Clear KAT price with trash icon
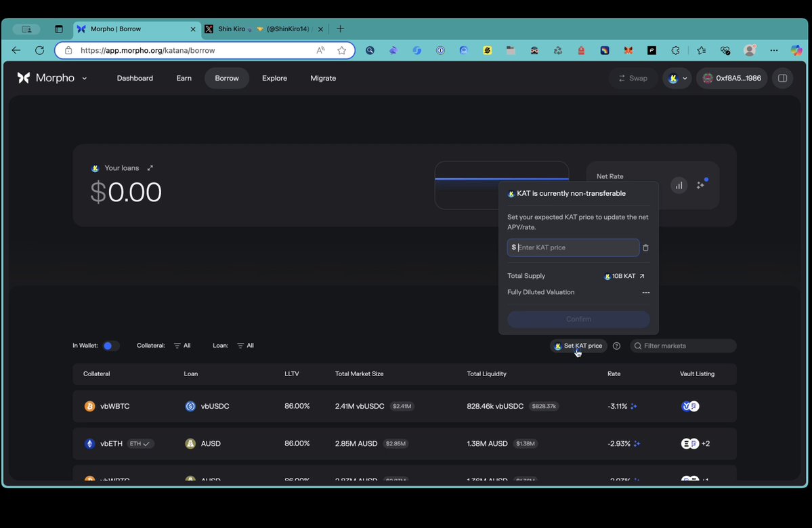 [x=646, y=247]
